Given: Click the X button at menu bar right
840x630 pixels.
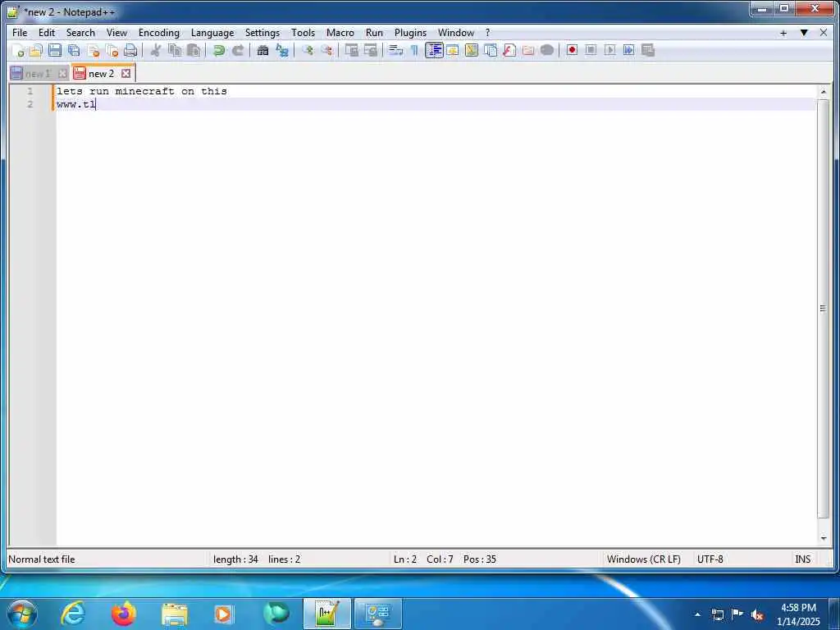Looking at the screenshot, I should 824,33.
